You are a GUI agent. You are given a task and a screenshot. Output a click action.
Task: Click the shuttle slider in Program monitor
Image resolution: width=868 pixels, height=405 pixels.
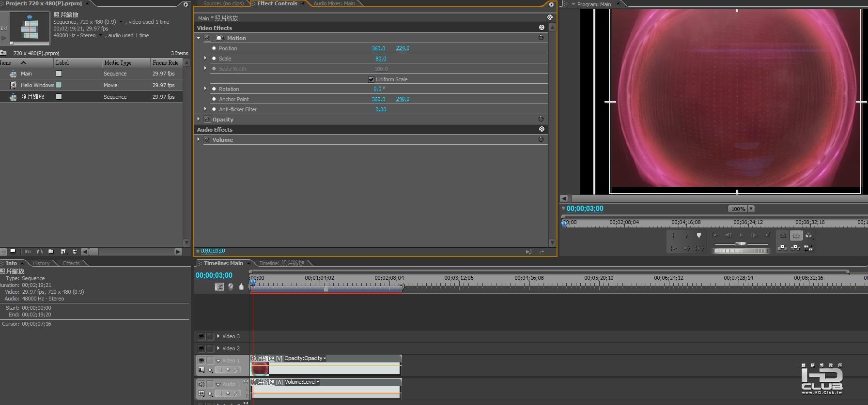pyautogui.click(x=741, y=243)
